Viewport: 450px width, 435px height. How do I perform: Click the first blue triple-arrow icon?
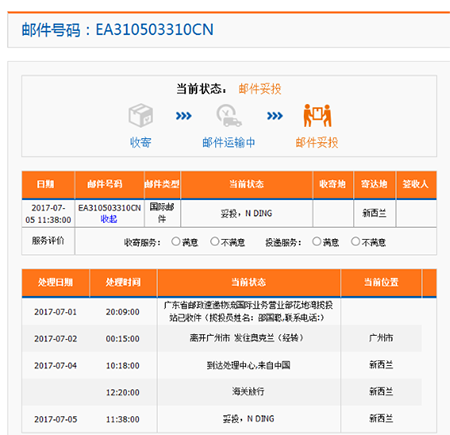[184, 116]
